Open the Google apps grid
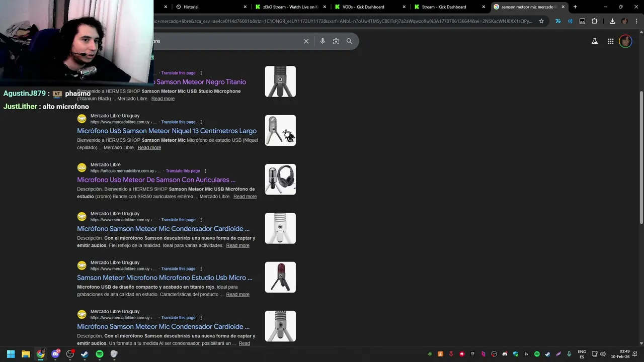This screenshot has width=644, height=362. (610, 41)
